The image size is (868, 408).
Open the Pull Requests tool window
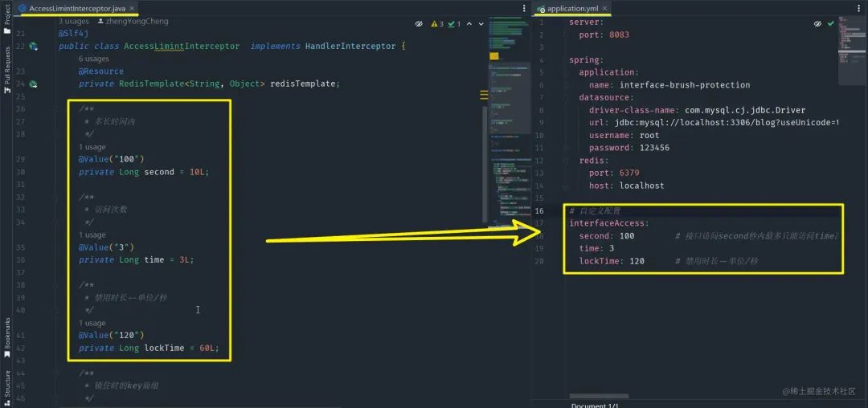click(x=7, y=70)
